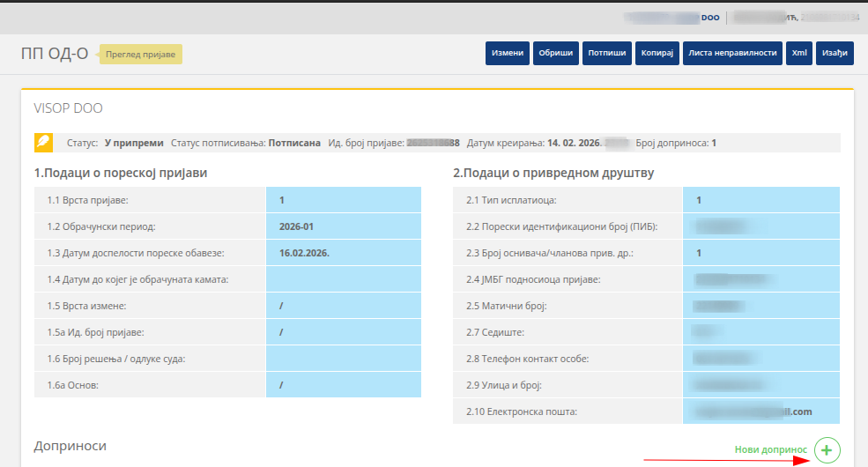Click the yellow feather status icon
The height and width of the screenshot is (467, 868).
click(42, 142)
